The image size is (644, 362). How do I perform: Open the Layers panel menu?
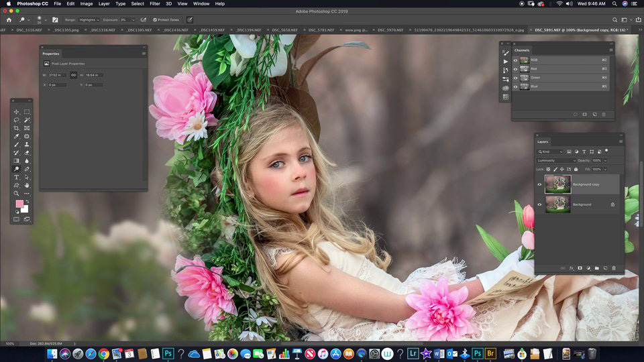point(621,141)
